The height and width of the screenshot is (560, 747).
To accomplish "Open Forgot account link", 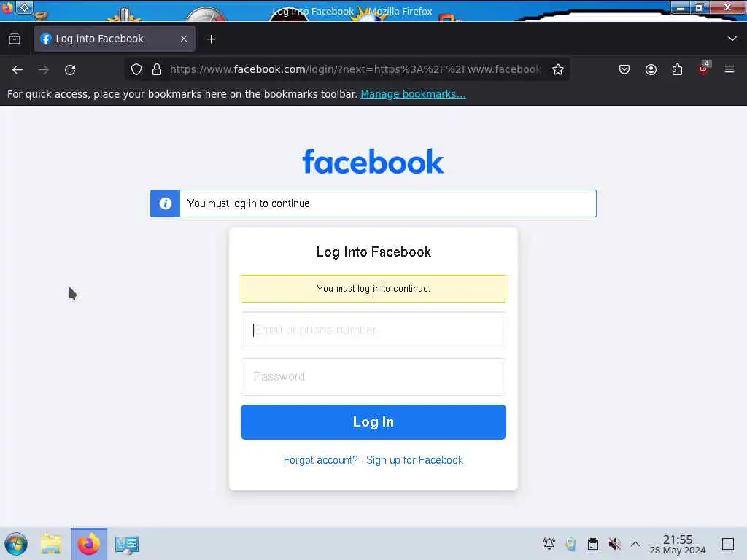I will click(x=320, y=460).
